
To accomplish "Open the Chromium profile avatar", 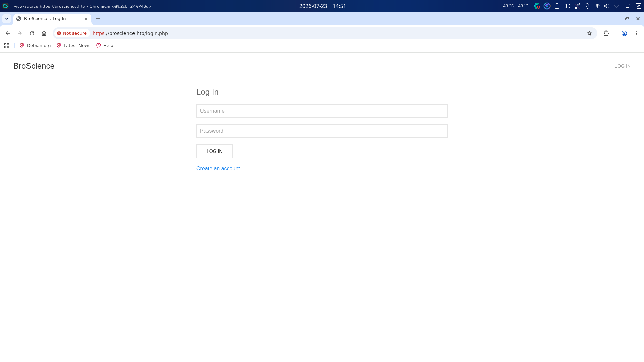I will [x=624, y=33].
